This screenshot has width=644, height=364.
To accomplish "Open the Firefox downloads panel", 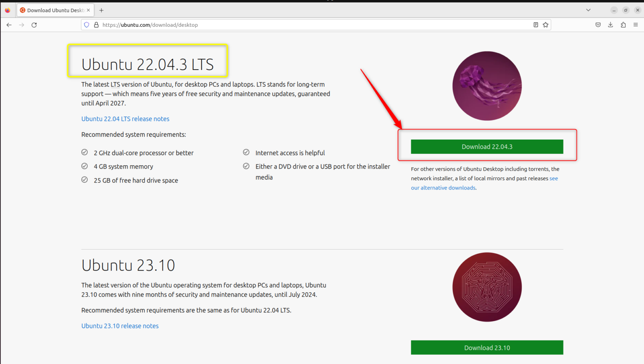I will pyautogui.click(x=610, y=25).
